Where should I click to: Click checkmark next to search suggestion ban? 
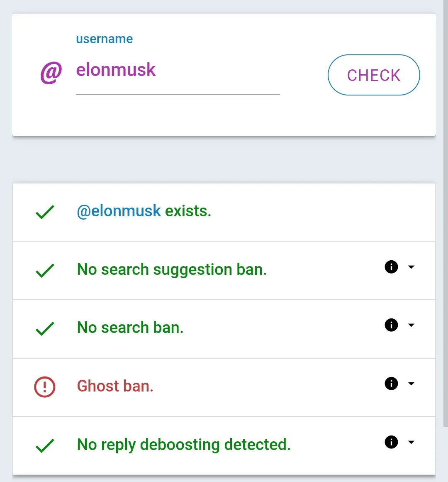coord(45,270)
